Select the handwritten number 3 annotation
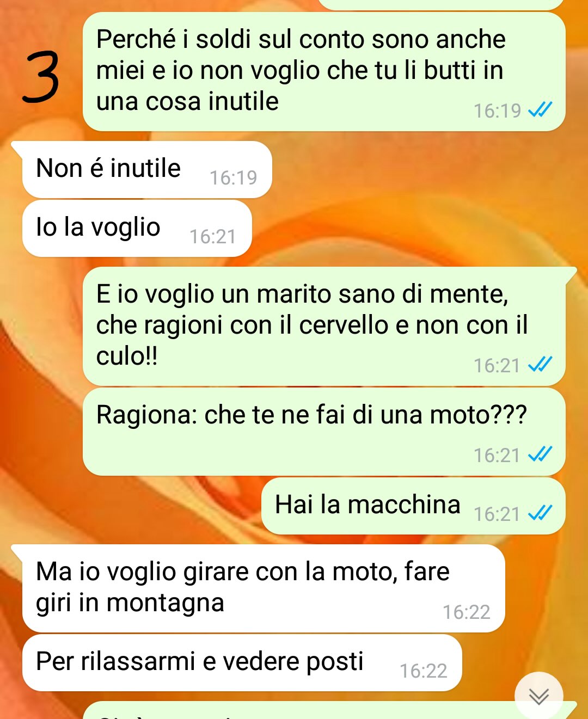588x719 pixels. point(41,77)
